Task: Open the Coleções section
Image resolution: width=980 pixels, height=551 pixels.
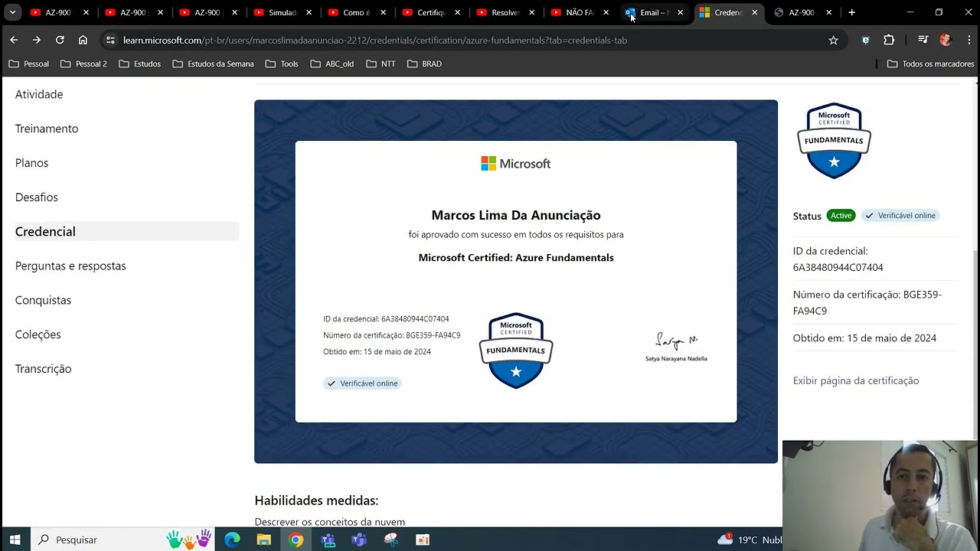Action: tap(38, 334)
